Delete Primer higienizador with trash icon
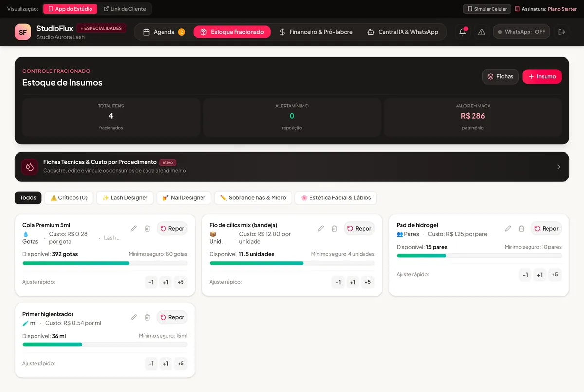 pos(147,318)
